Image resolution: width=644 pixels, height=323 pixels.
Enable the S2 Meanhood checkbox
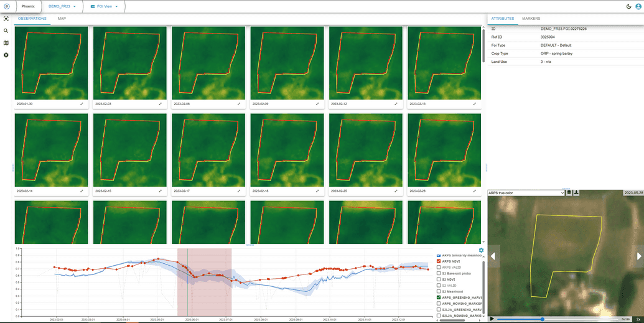click(439, 291)
